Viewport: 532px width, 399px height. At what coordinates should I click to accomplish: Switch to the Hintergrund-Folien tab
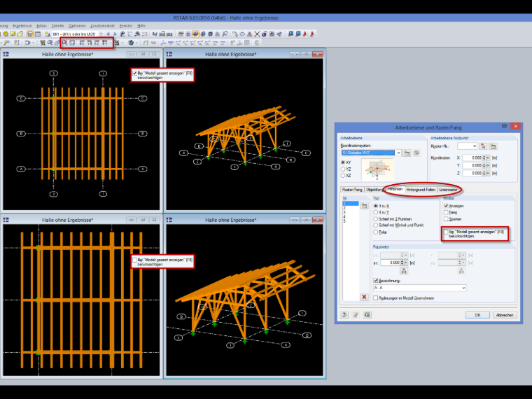coord(421,190)
